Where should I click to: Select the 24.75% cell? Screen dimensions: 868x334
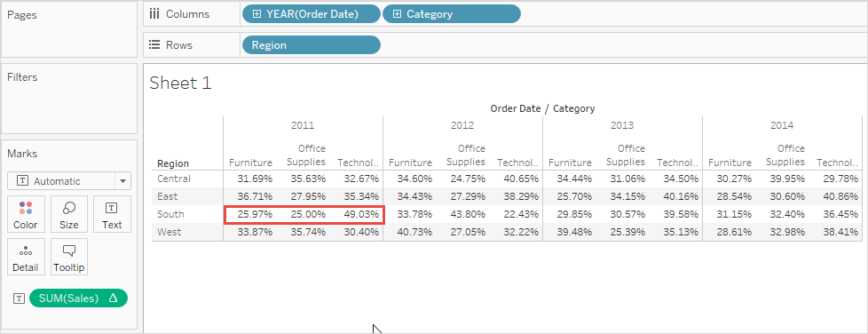click(x=467, y=179)
